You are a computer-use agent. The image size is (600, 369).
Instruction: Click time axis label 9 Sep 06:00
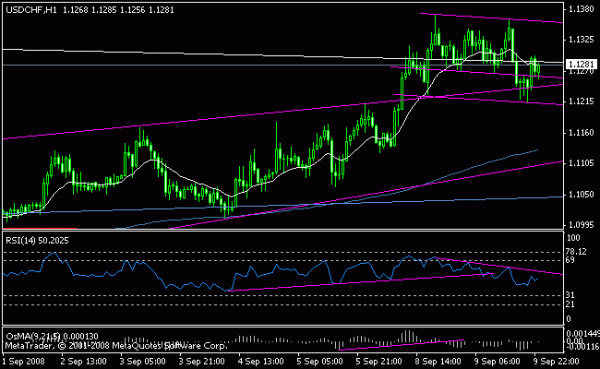click(x=497, y=361)
